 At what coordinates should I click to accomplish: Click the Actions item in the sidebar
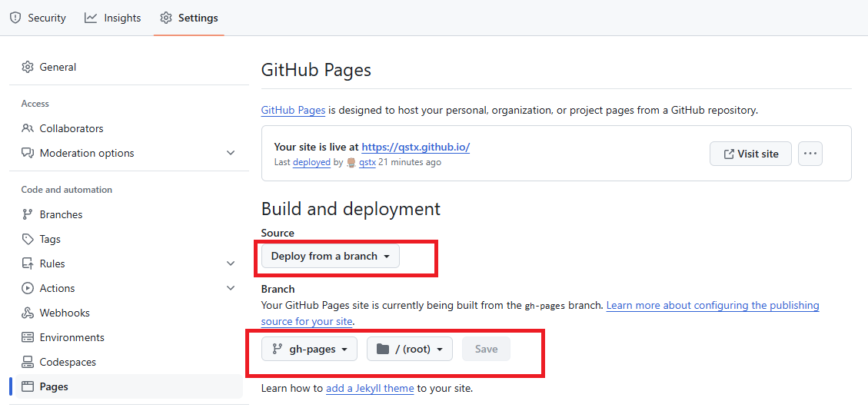129,288
